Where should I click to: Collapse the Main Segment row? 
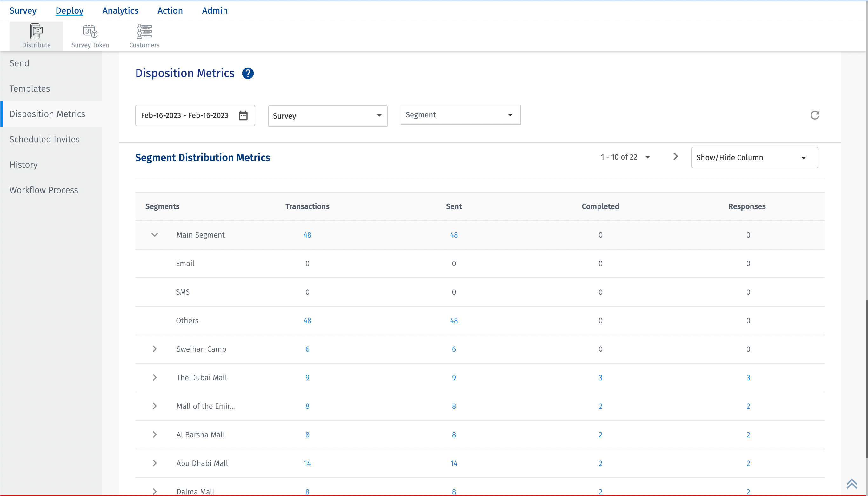coord(154,235)
